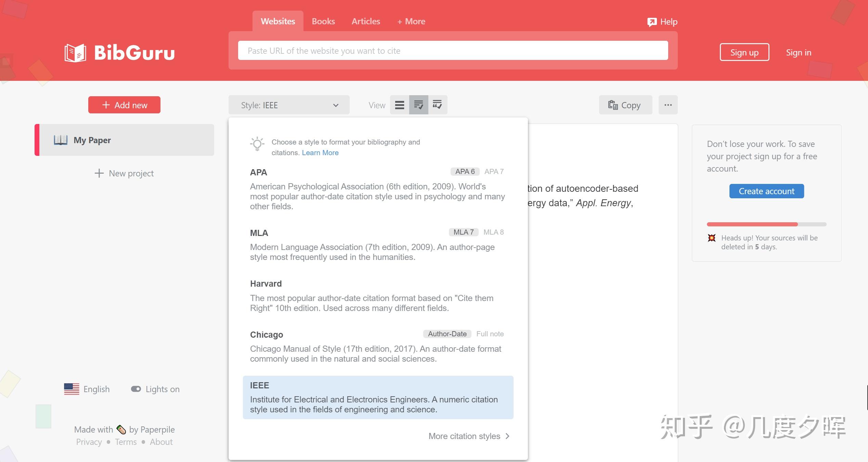Click the Help speech bubble icon
The image size is (868, 462).
click(652, 22)
